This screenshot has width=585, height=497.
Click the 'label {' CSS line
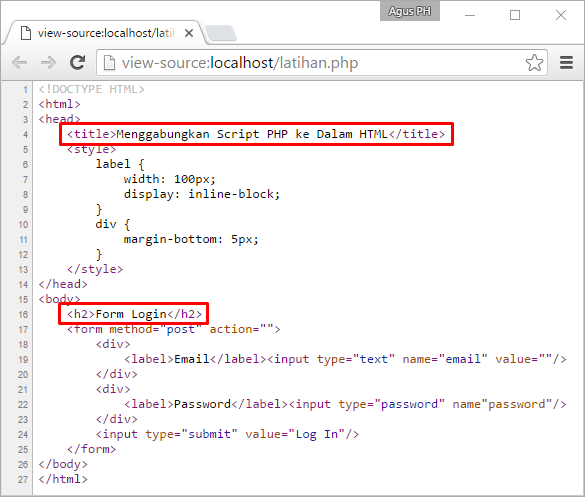click(120, 164)
